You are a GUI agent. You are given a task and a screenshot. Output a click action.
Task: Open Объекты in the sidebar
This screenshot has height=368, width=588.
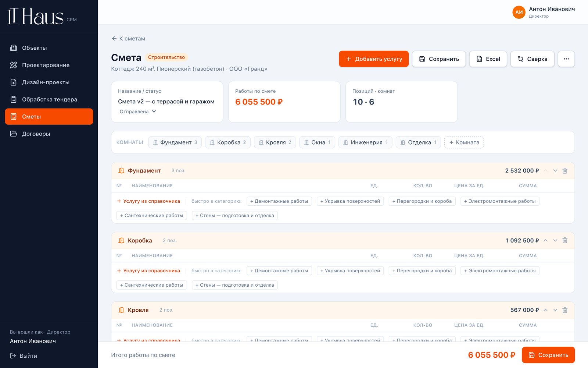pos(49,48)
